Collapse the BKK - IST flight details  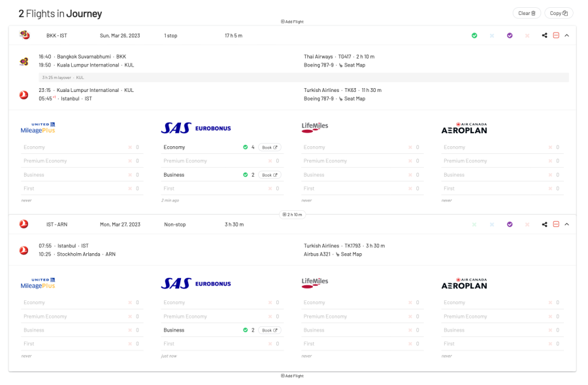[566, 35]
